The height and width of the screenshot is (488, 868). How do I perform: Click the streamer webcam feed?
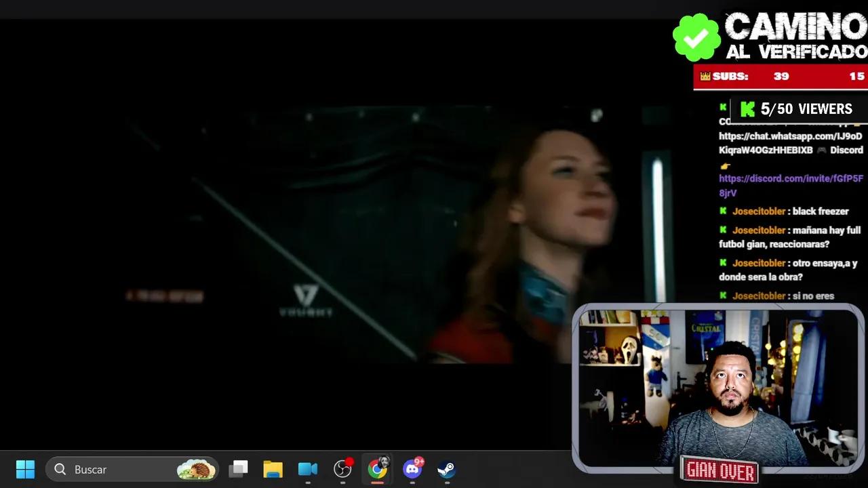click(x=717, y=386)
